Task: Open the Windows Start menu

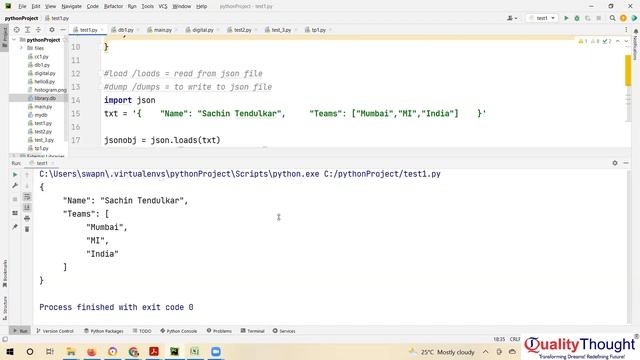Action: (x=10, y=352)
